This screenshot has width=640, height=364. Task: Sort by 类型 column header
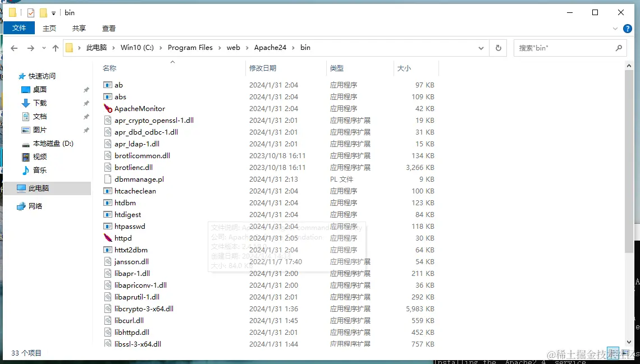click(x=337, y=68)
